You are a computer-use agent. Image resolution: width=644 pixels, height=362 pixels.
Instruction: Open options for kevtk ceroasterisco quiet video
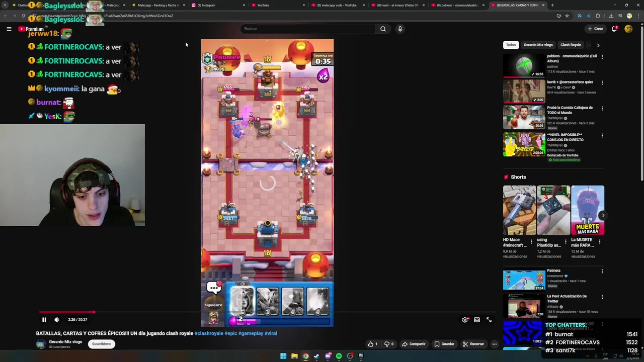click(x=602, y=82)
